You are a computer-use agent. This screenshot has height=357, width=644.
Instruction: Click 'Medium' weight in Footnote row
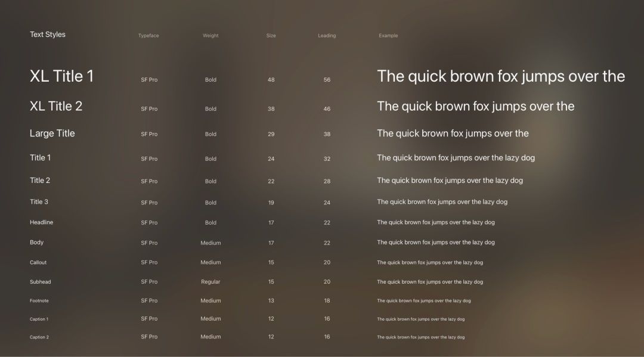pos(210,300)
